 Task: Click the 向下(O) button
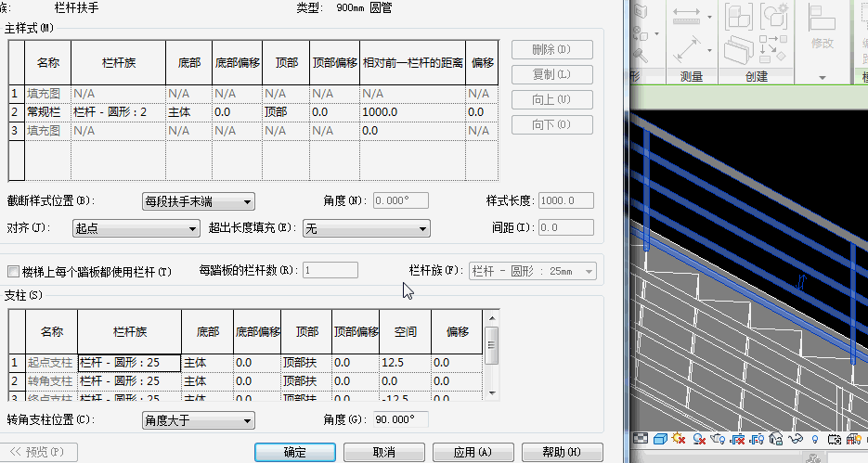click(552, 124)
